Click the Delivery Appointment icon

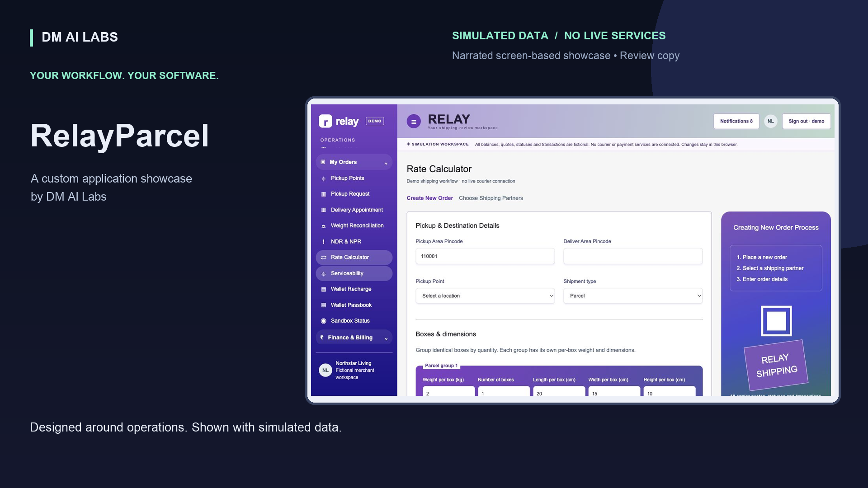coord(323,210)
